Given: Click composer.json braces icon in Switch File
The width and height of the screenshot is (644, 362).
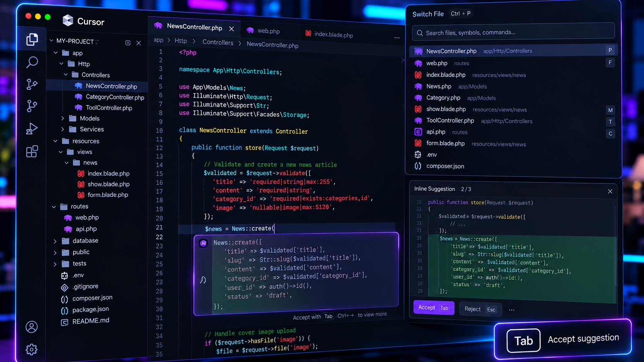Looking at the screenshot, I should pos(418,166).
